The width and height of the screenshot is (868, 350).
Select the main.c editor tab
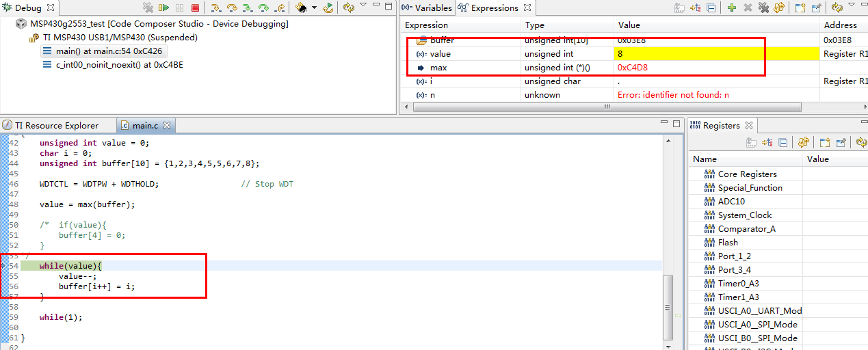click(x=145, y=125)
